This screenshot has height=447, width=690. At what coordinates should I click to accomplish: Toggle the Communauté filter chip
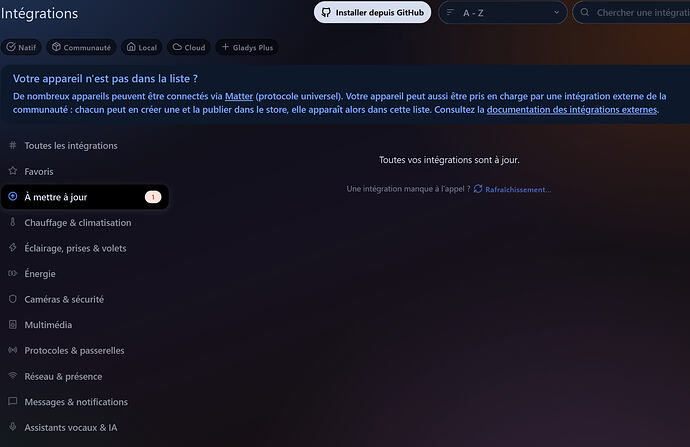pos(81,47)
